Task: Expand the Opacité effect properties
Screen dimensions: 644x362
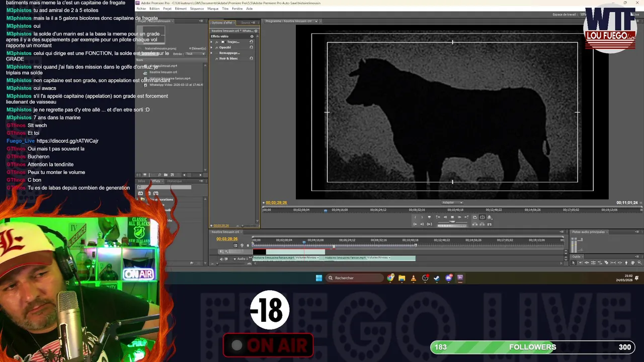Action: [211, 47]
